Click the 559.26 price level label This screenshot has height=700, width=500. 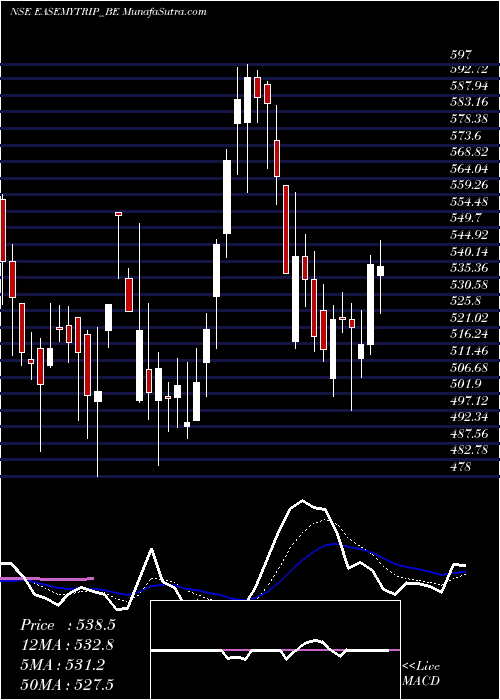[x=469, y=185]
